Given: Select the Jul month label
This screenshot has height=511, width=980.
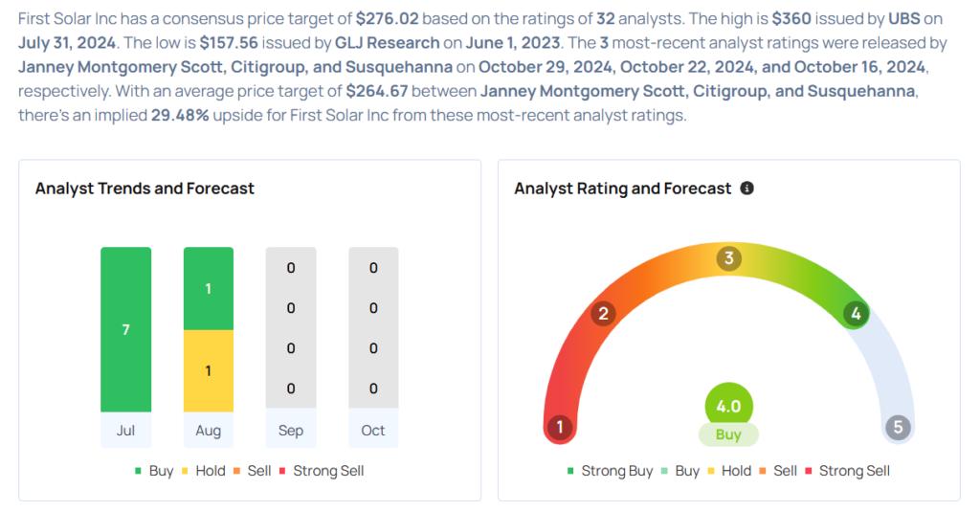Looking at the screenshot, I should [x=125, y=431].
